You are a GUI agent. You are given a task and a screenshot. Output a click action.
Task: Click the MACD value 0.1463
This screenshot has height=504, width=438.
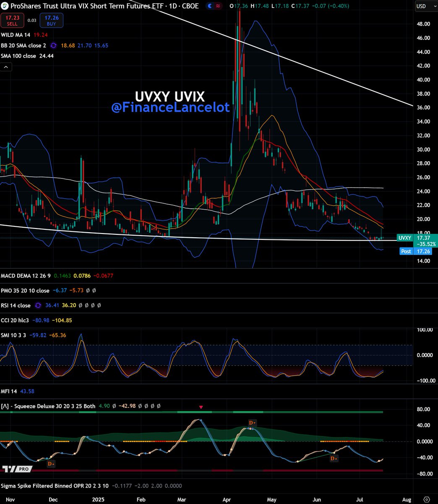pos(63,276)
